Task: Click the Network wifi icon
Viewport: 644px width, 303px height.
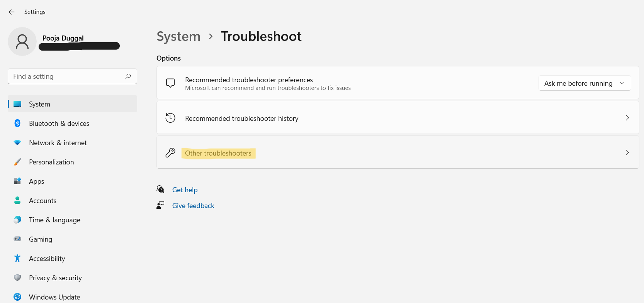Action: click(x=17, y=143)
